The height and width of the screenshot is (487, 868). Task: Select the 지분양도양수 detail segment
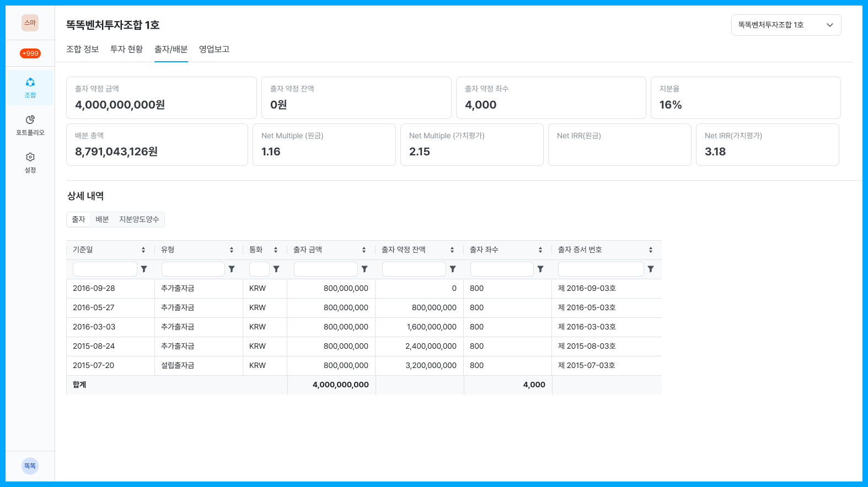click(x=139, y=219)
